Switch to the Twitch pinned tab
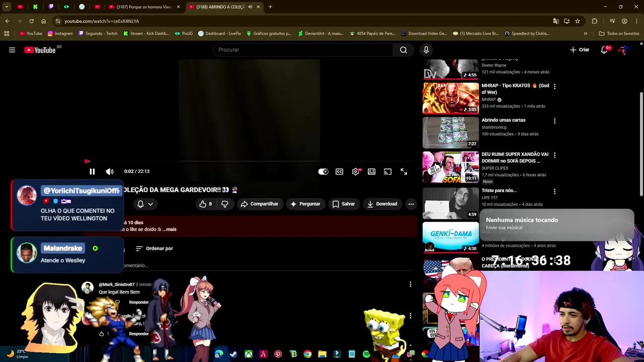 [51, 7]
